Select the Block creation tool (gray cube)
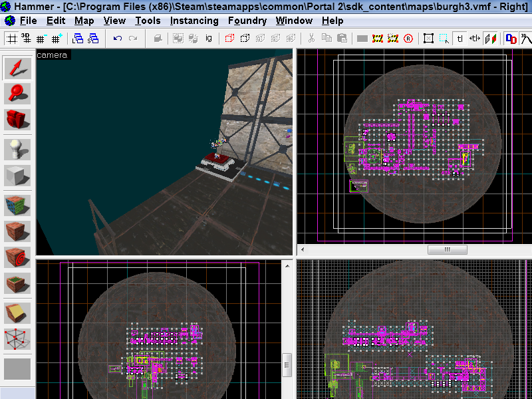 point(17,175)
